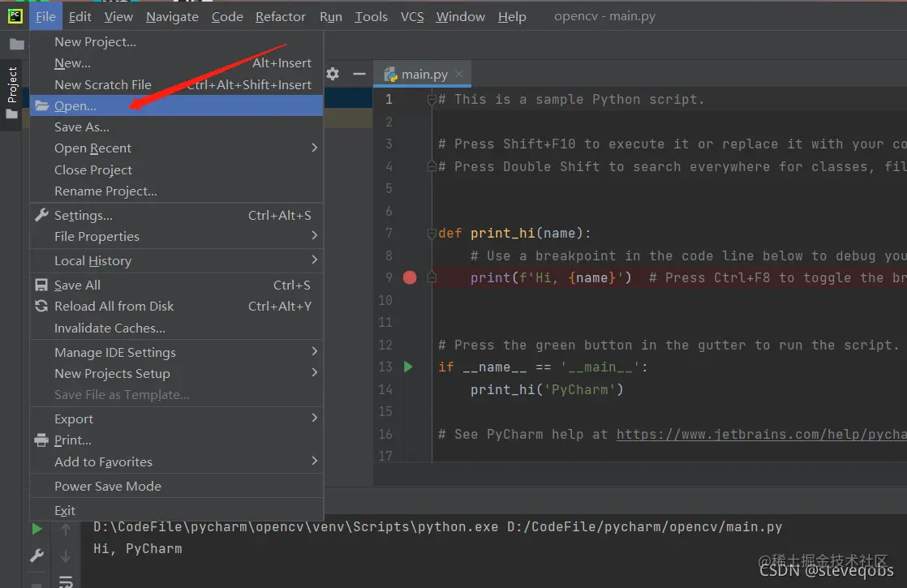Close the main.py editor tab

pos(459,74)
